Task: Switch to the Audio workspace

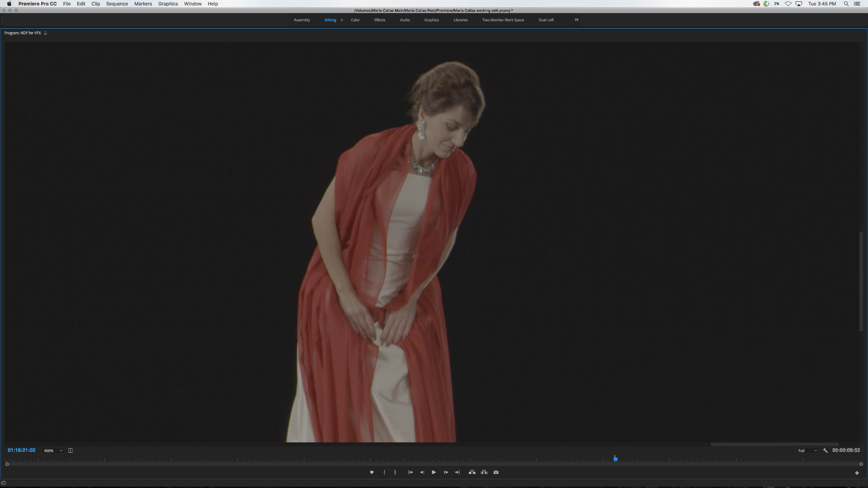Action: (x=405, y=20)
